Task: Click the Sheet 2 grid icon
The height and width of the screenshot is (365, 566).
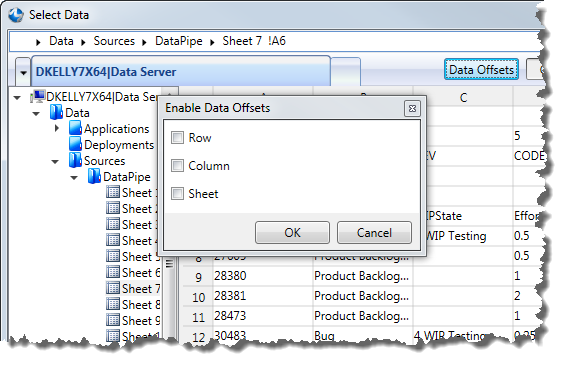Action: (113, 208)
